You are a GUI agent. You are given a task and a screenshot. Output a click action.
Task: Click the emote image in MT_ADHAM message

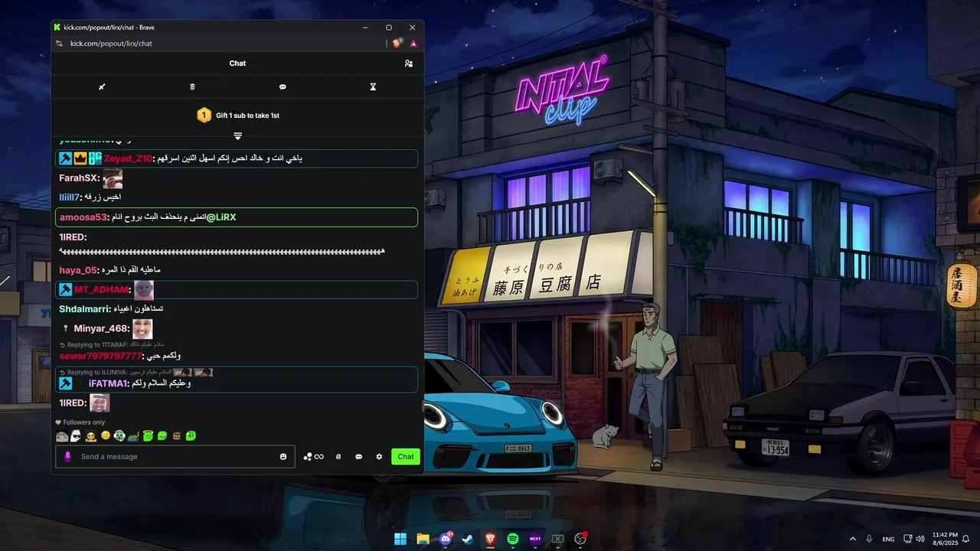[x=144, y=290]
